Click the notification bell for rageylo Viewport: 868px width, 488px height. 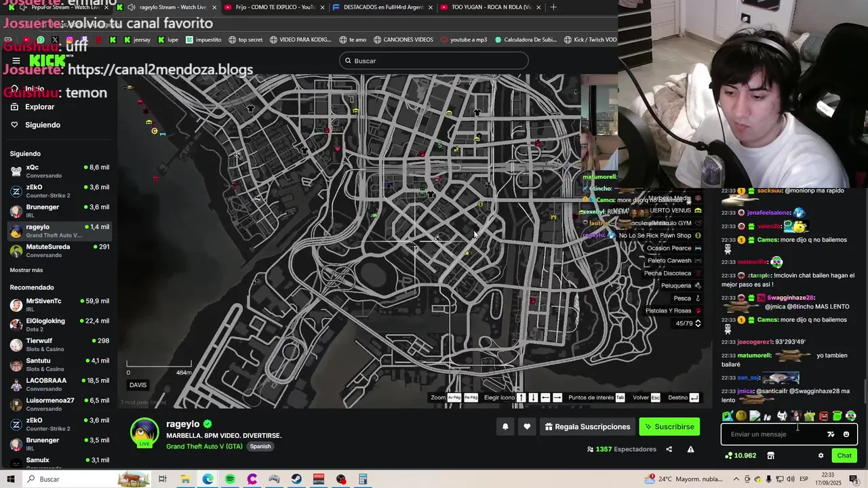pos(505,426)
